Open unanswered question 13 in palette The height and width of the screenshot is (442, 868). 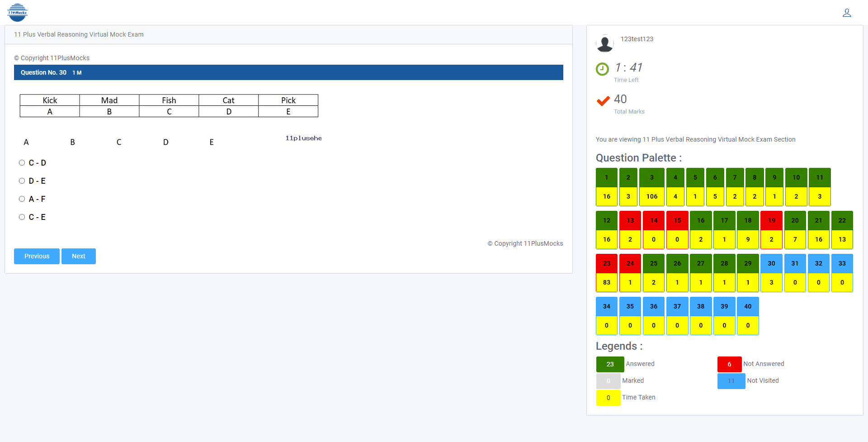click(x=630, y=221)
